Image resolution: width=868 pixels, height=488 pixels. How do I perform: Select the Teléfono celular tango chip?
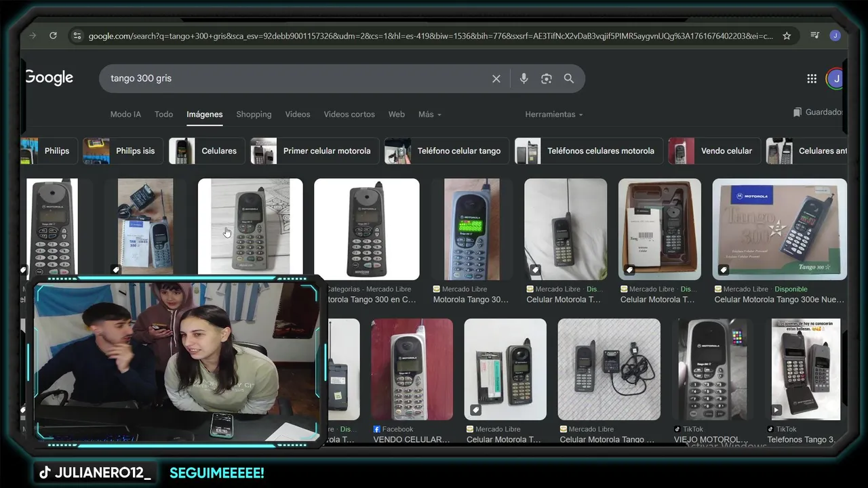[447, 150]
